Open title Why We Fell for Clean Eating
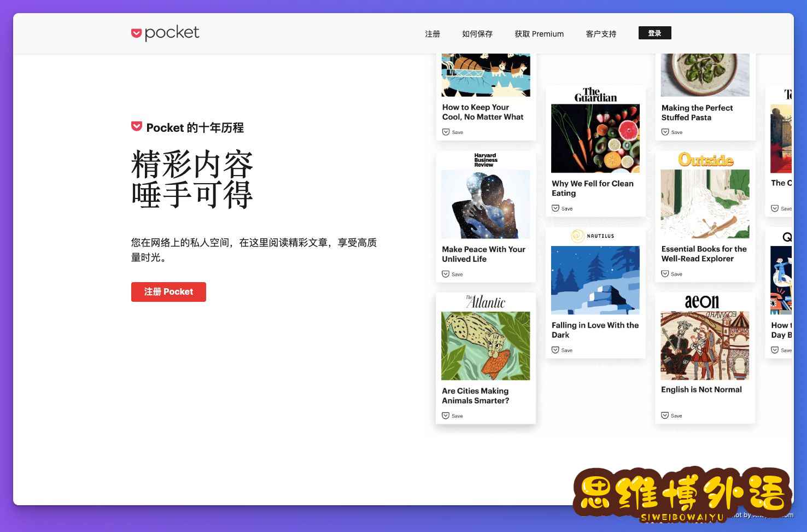Screen dimensions: 807x532 [x=593, y=189]
